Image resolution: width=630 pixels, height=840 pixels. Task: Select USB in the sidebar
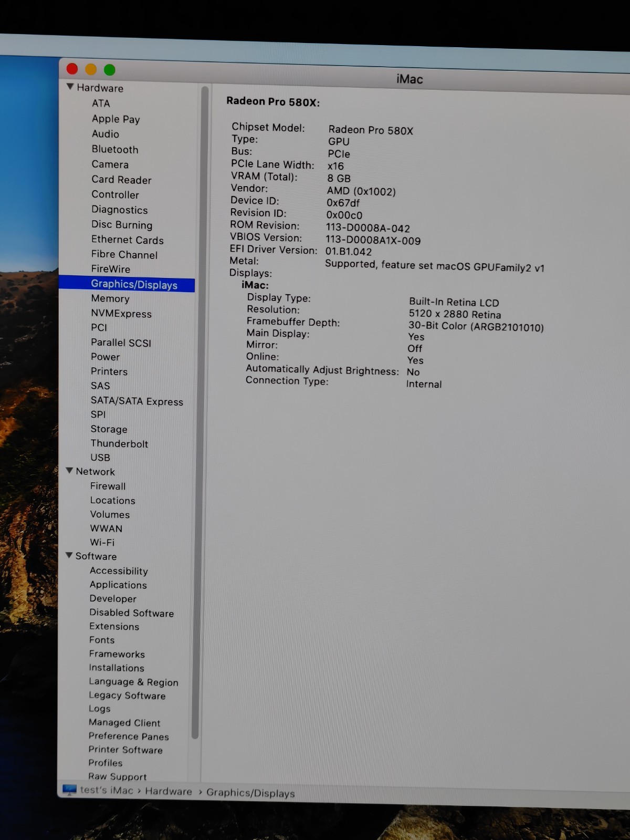point(100,458)
